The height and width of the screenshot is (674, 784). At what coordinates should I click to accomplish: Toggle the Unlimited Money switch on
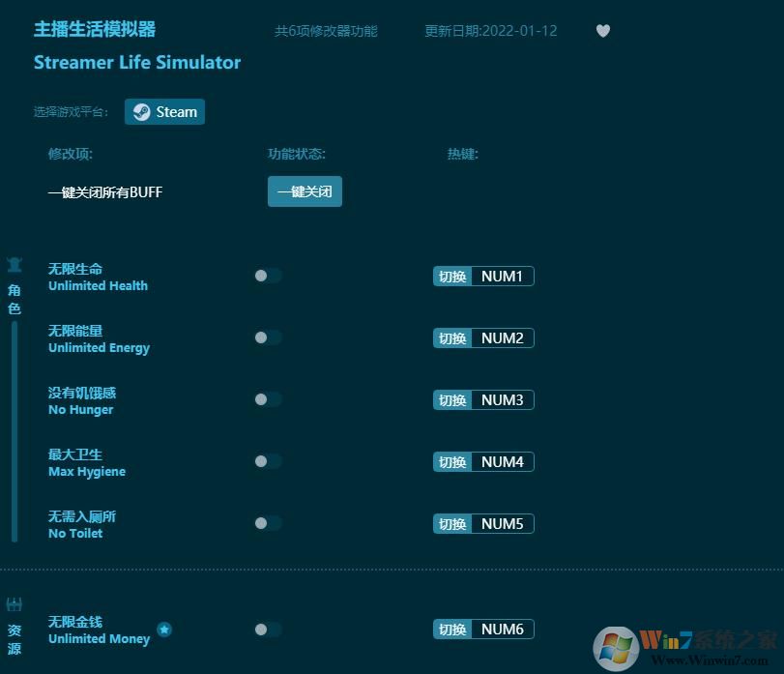pyautogui.click(x=266, y=629)
